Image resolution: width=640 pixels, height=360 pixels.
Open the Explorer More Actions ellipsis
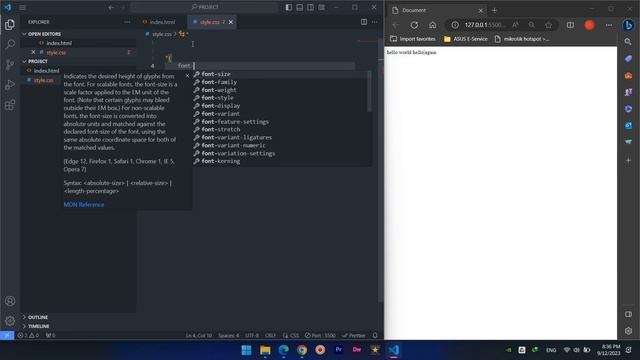click(x=127, y=22)
